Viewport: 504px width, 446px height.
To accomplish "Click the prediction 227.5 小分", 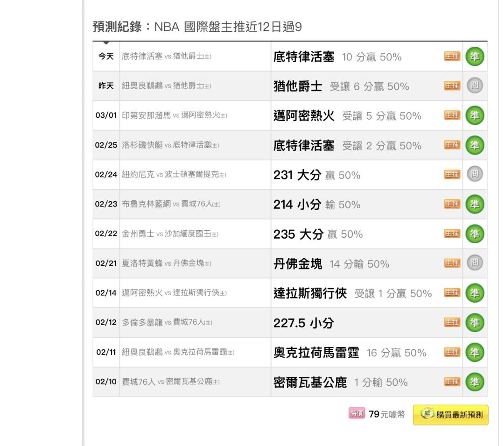I will pyautogui.click(x=304, y=323).
